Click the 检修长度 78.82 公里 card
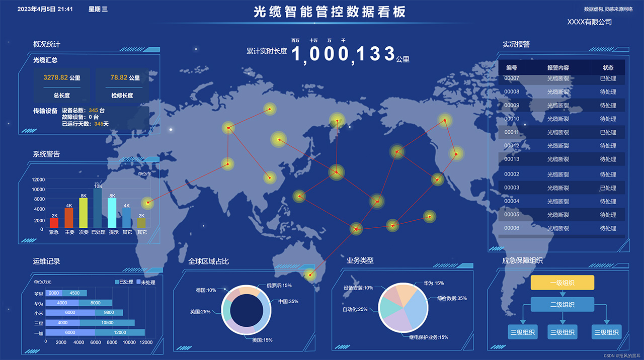 [x=122, y=84]
